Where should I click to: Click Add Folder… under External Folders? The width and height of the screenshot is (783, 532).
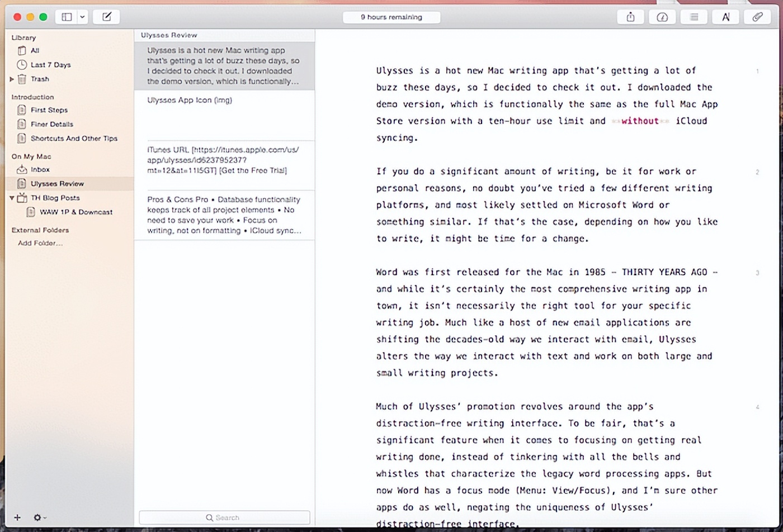pos(40,243)
